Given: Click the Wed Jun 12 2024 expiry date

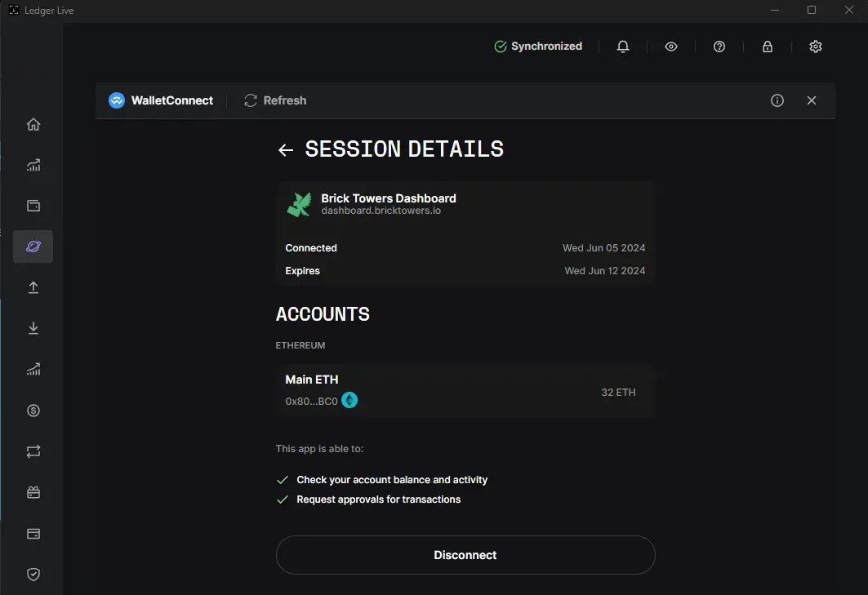Looking at the screenshot, I should (x=605, y=271).
